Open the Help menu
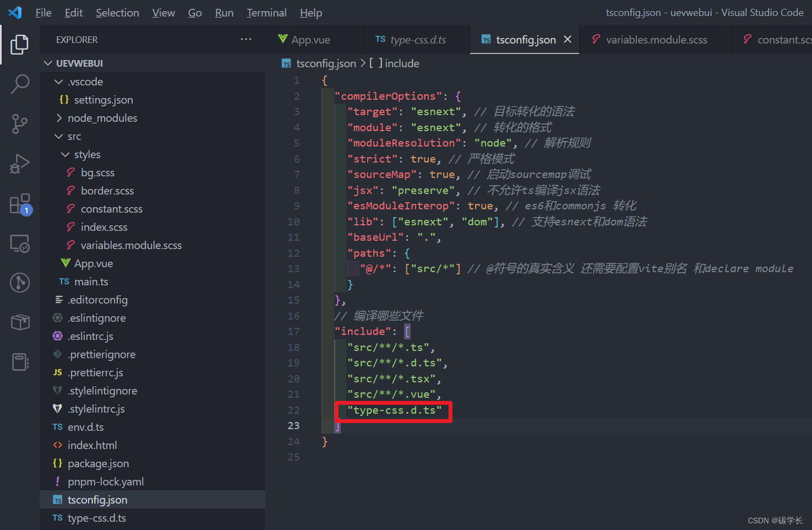This screenshot has width=812, height=530. tap(311, 13)
